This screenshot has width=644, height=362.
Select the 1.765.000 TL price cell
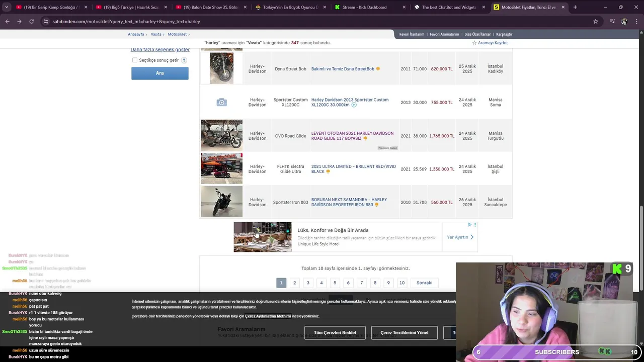coord(442,136)
